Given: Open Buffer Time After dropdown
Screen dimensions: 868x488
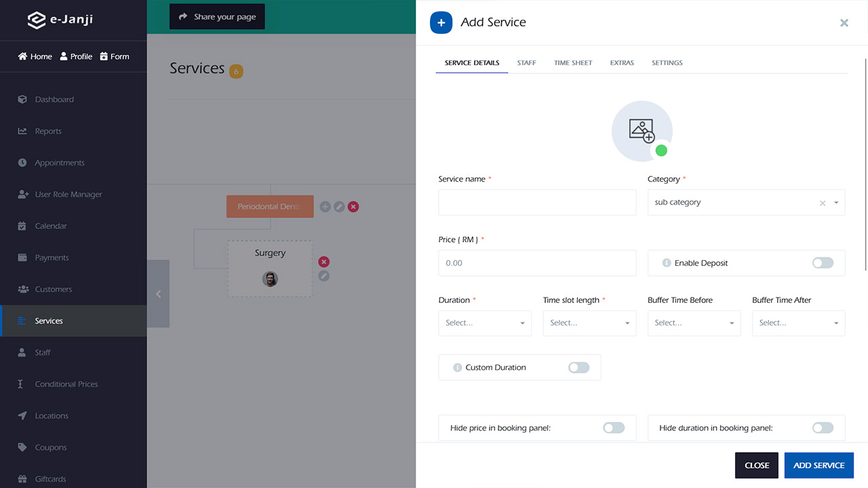Looking at the screenshot, I should click(798, 323).
